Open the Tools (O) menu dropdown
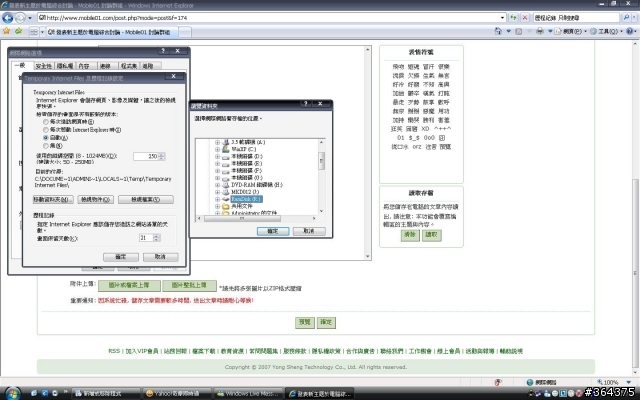Screen dimensions: 640x400 click(x=606, y=31)
